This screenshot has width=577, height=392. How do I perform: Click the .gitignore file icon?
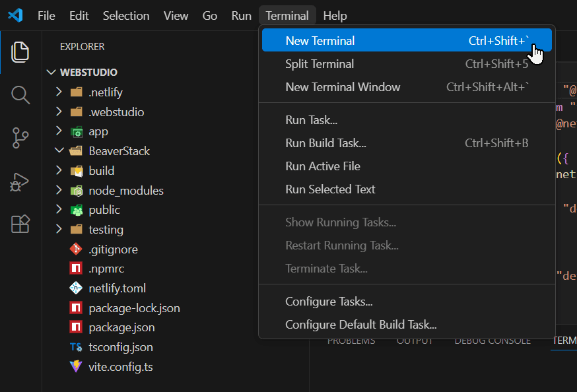(76, 249)
